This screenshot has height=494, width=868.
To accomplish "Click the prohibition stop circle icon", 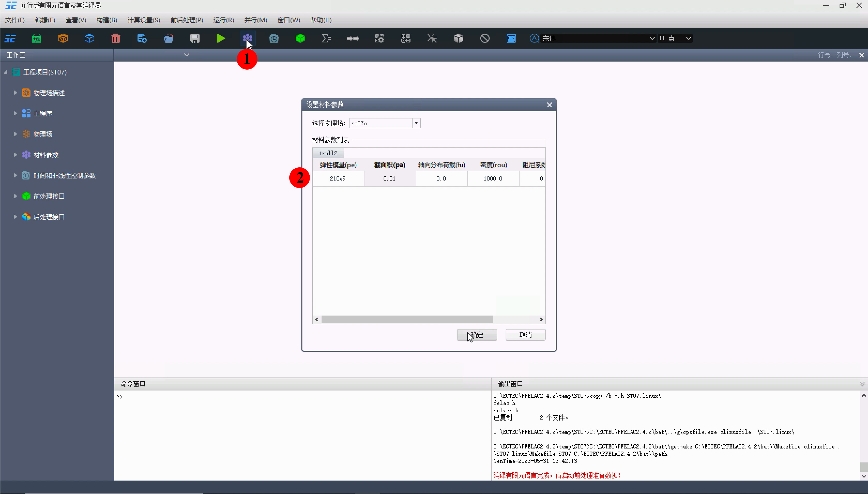I will pyautogui.click(x=484, y=38).
